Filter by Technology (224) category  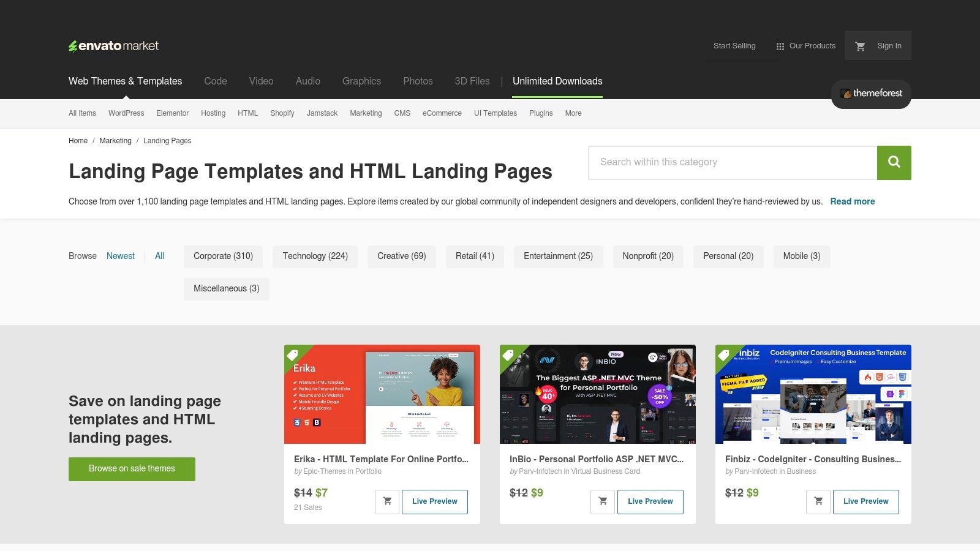point(315,257)
